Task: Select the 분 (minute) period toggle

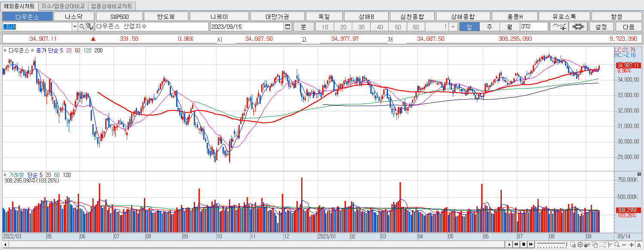Action: (303, 27)
